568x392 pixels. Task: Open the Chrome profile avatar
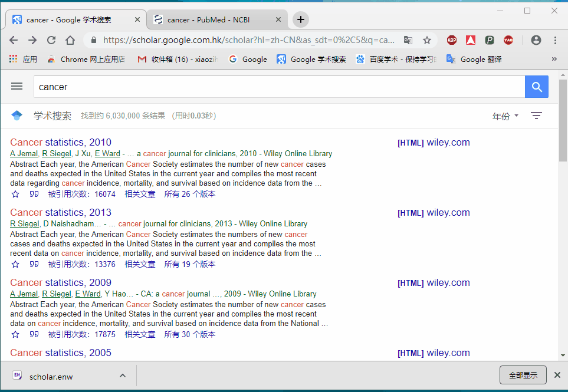click(x=536, y=40)
